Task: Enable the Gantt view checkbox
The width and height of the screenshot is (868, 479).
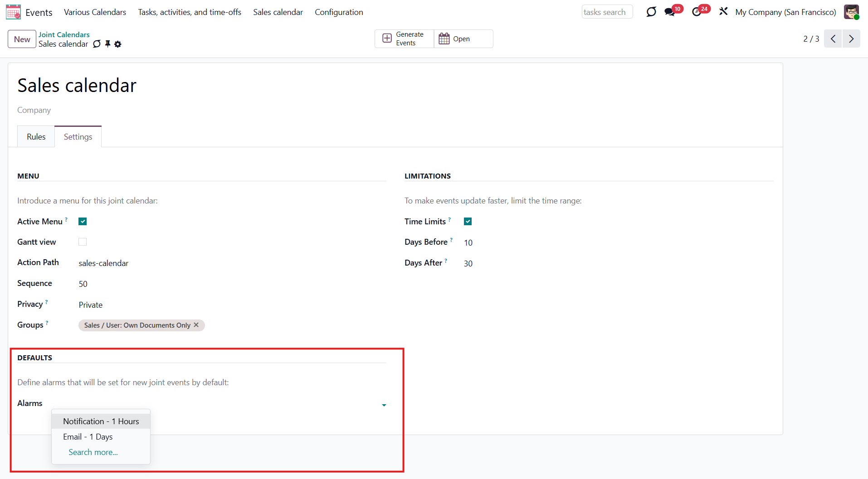Action: 83,242
